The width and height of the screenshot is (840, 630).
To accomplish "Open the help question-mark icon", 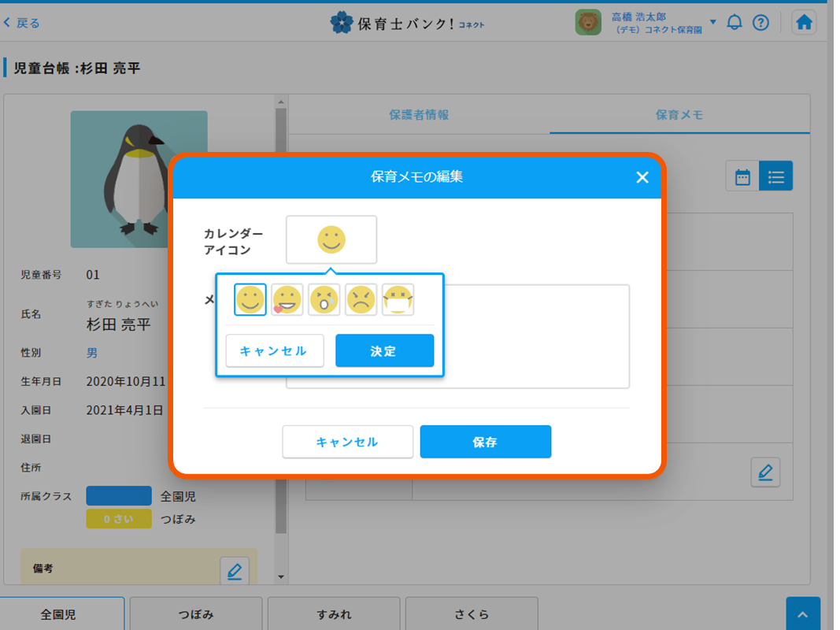I will point(760,22).
